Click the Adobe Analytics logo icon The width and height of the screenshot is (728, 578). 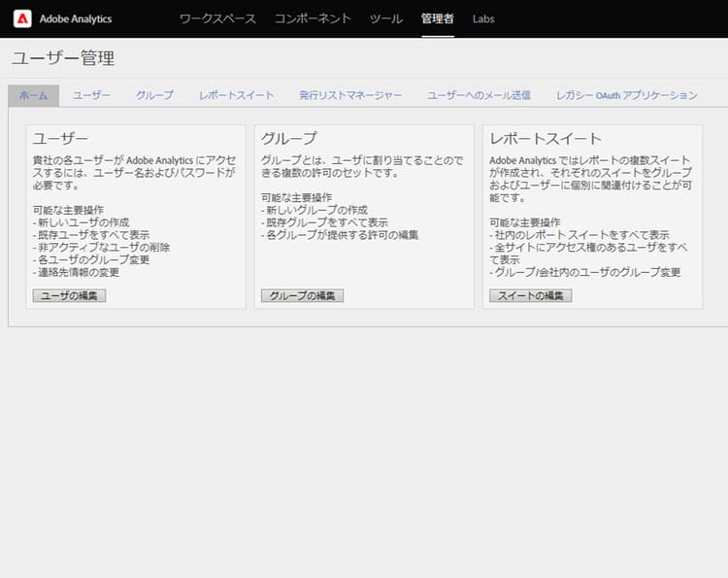[x=22, y=19]
